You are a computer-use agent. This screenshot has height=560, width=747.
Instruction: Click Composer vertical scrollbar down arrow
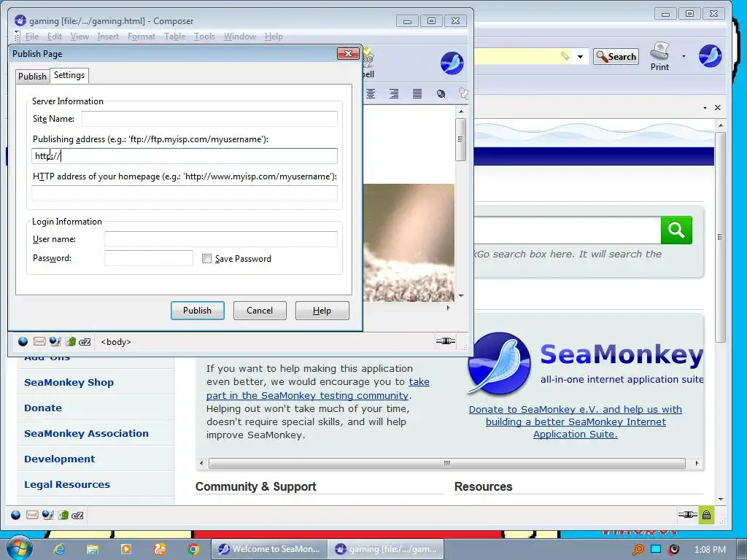tap(461, 296)
